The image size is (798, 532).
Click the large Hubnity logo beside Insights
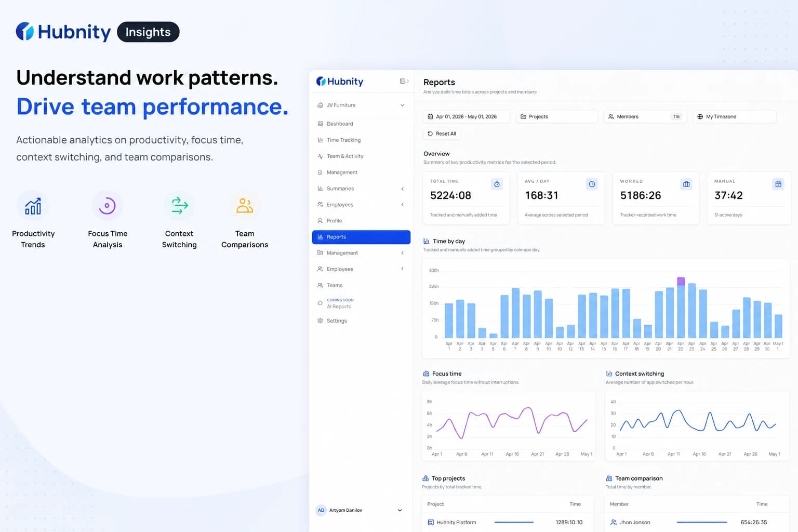(x=63, y=32)
